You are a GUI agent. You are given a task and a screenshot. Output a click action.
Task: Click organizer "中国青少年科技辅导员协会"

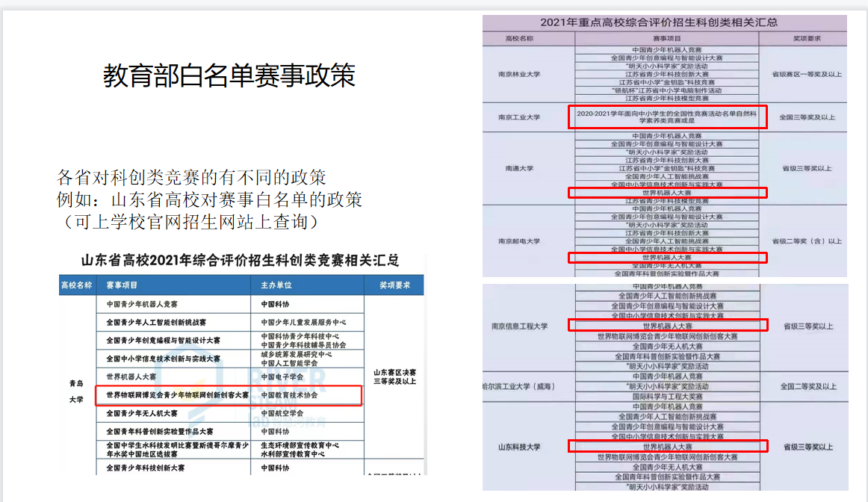(303, 345)
